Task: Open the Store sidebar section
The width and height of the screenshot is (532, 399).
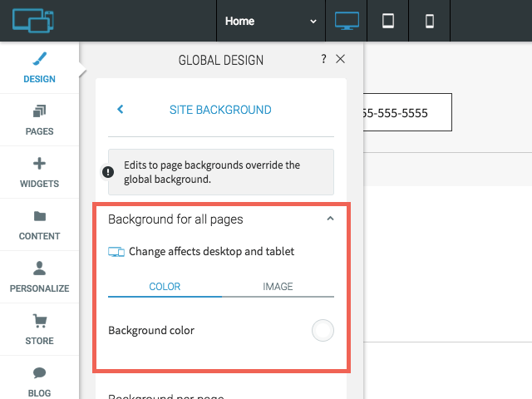Action: 39,329
